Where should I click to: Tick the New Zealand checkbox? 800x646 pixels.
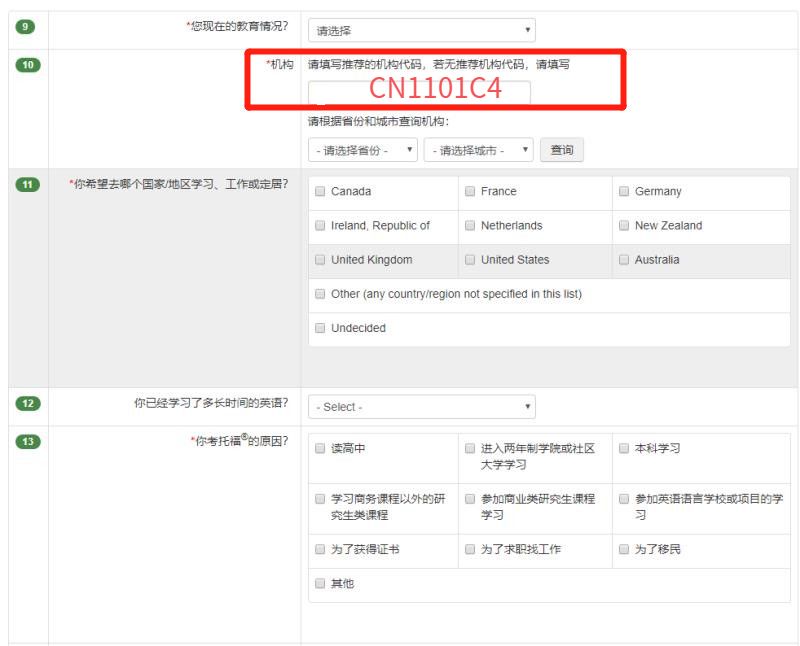click(x=624, y=226)
